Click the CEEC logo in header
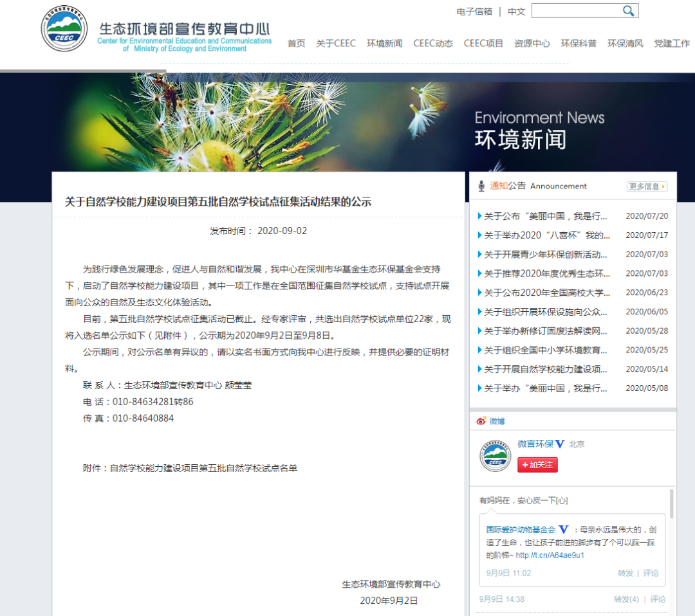This screenshot has height=616, width=695. tap(64, 30)
